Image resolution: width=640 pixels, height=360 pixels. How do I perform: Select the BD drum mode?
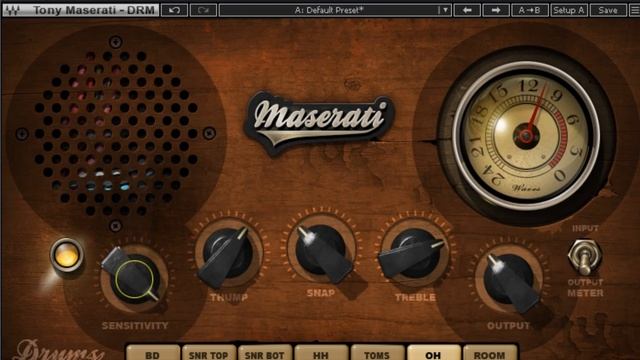coord(153,353)
